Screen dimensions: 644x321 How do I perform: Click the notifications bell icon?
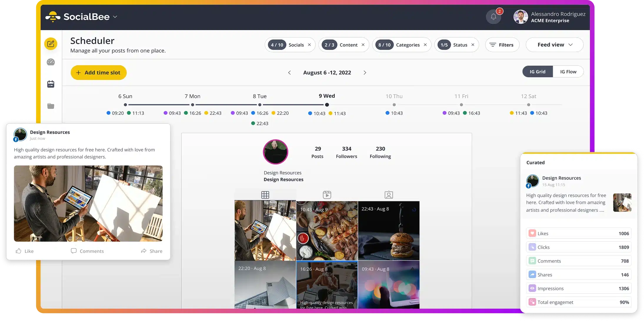coord(493,16)
